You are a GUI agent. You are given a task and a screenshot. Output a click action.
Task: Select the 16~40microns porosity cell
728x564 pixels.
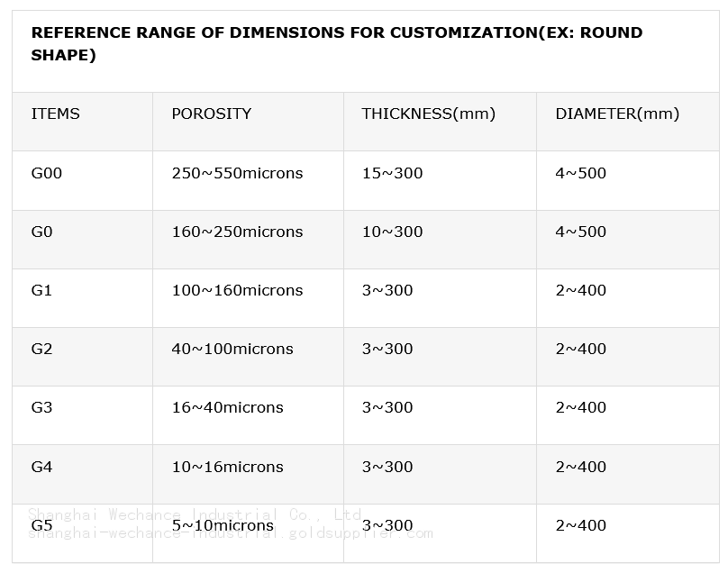pos(227,407)
